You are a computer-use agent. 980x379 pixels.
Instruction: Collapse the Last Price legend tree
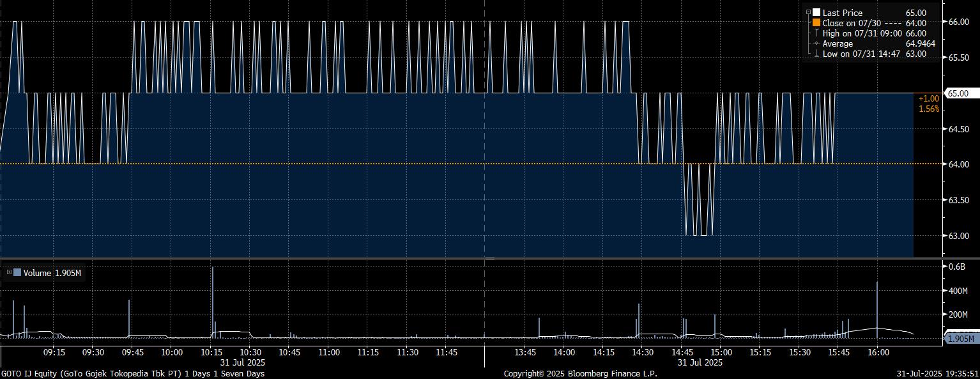click(808, 12)
